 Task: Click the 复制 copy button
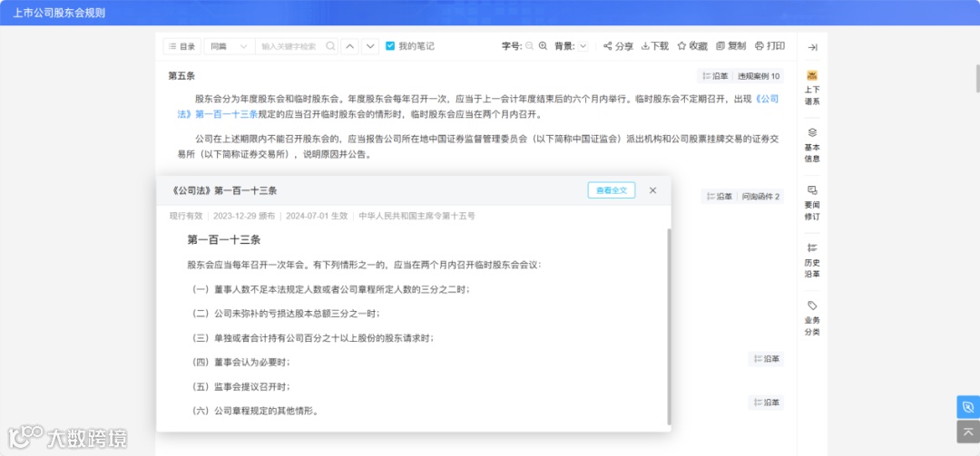tap(730, 46)
